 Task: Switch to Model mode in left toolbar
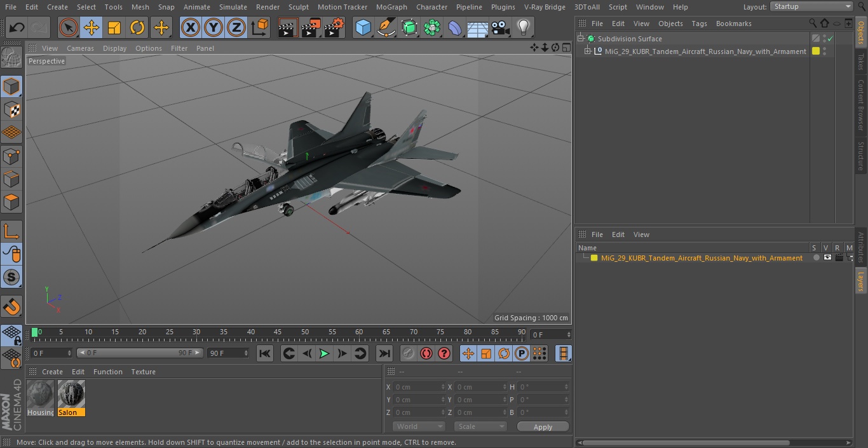(x=11, y=86)
